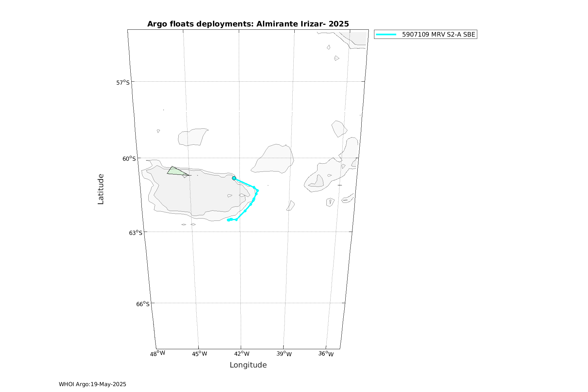
Task: Click the '45°W' longitude tick label
Action: [x=199, y=353]
